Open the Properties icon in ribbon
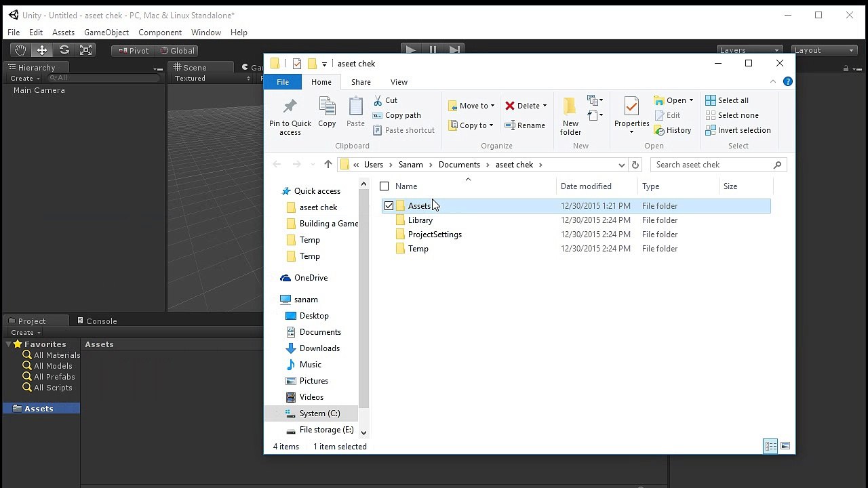This screenshot has height=488, width=868. pyautogui.click(x=631, y=107)
